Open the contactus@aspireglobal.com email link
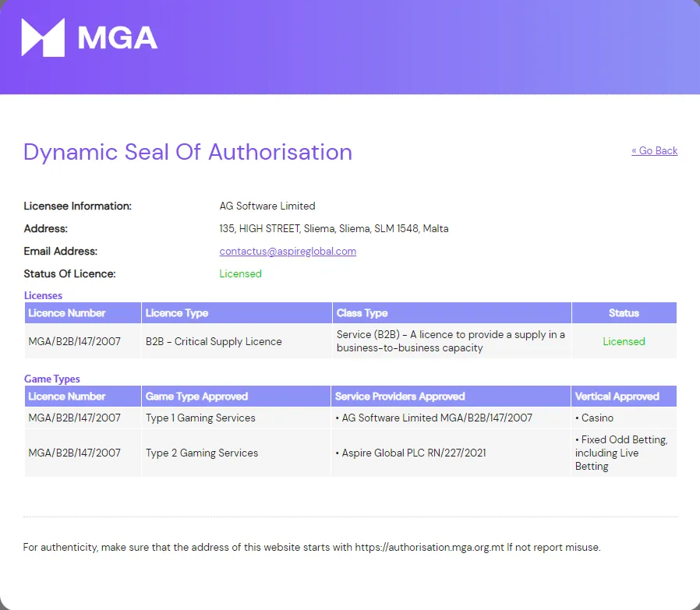The image size is (700, 610). click(288, 251)
